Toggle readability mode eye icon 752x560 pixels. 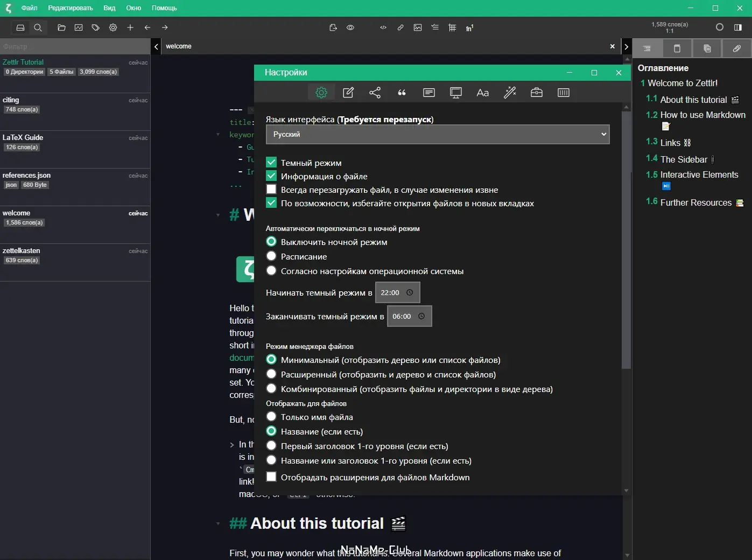[x=350, y=27]
